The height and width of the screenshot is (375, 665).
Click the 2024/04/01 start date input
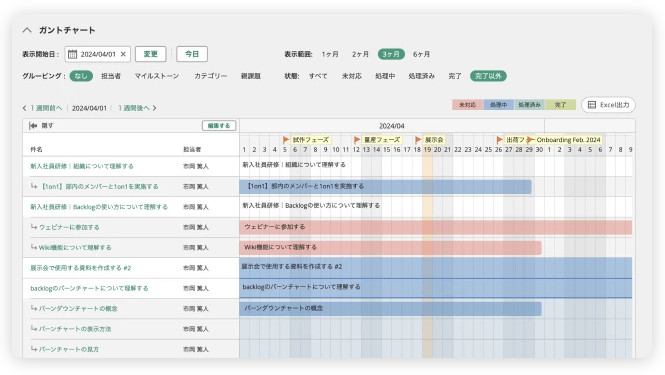point(98,54)
